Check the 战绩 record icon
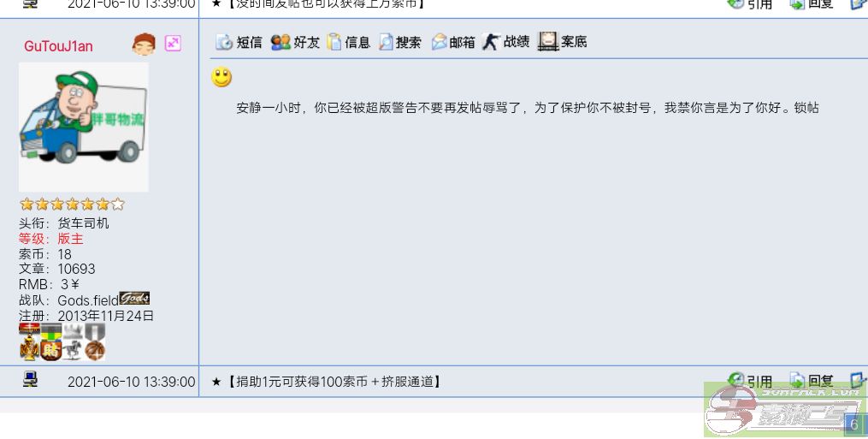This screenshot has width=868, height=439. click(x=505, y=42)
